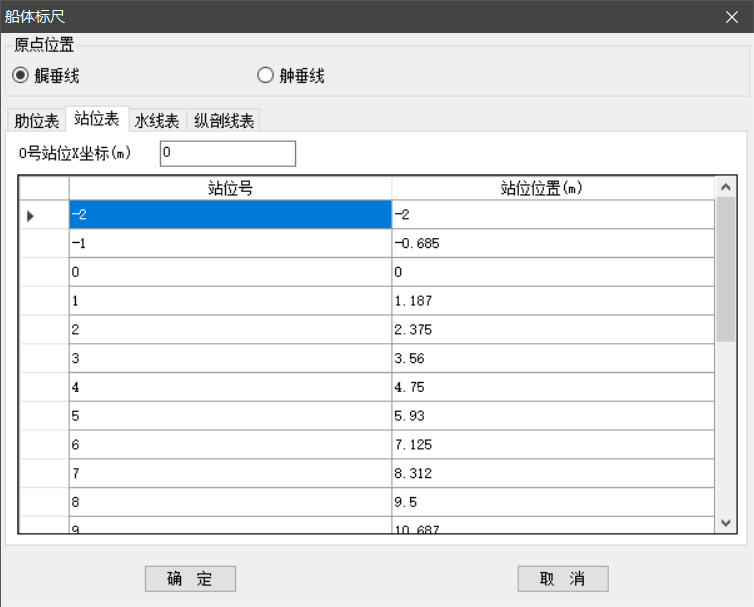Open the 站位表 tab
This screenshot has height=607, width=754.
(97, 120)
